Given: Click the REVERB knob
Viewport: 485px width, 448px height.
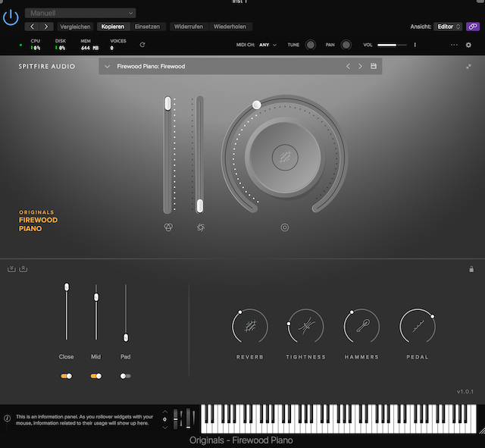Looking at the screenshot, I should point(250,327).
